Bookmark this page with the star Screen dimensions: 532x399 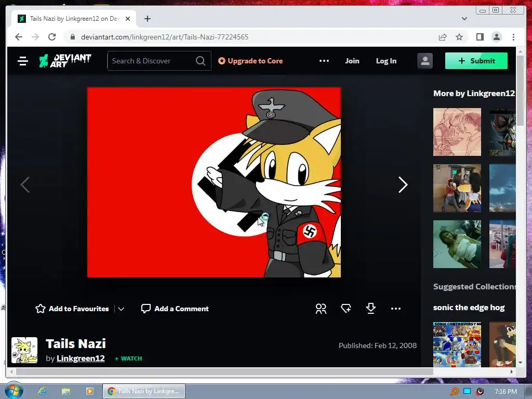459,37
